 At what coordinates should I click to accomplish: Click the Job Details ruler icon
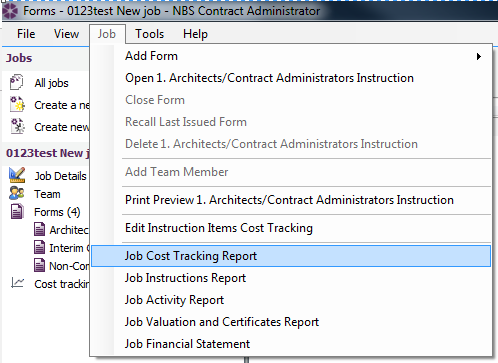point(17,175)
